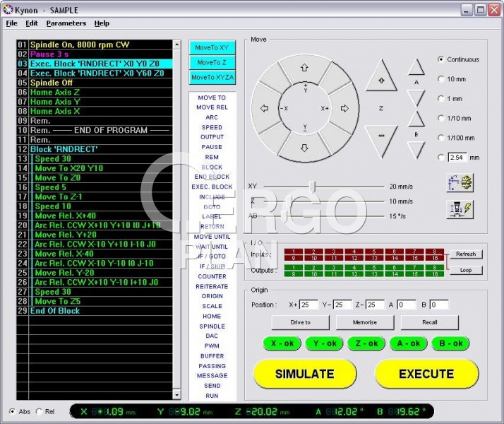The height and width of the screenshot is (424, 504).
Task: Click the Kynon application title icon
Action: pyautogui.click(x=8, y=10)
